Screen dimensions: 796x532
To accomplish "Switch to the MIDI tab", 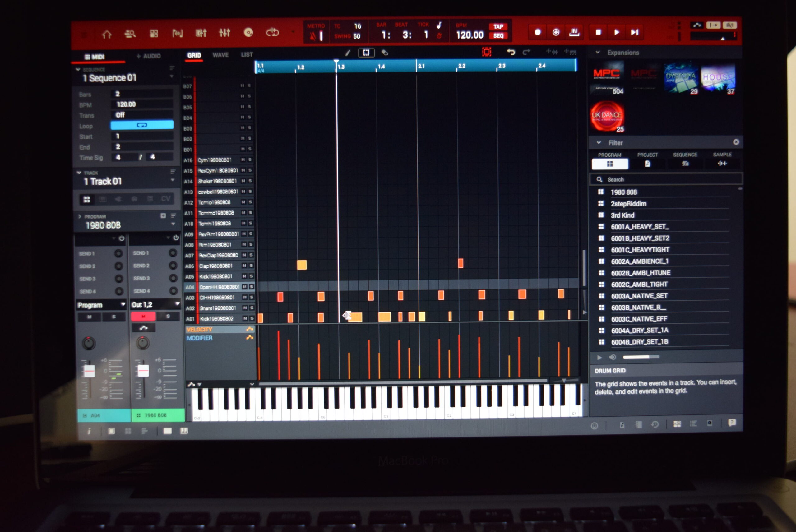I will [95, 57].
